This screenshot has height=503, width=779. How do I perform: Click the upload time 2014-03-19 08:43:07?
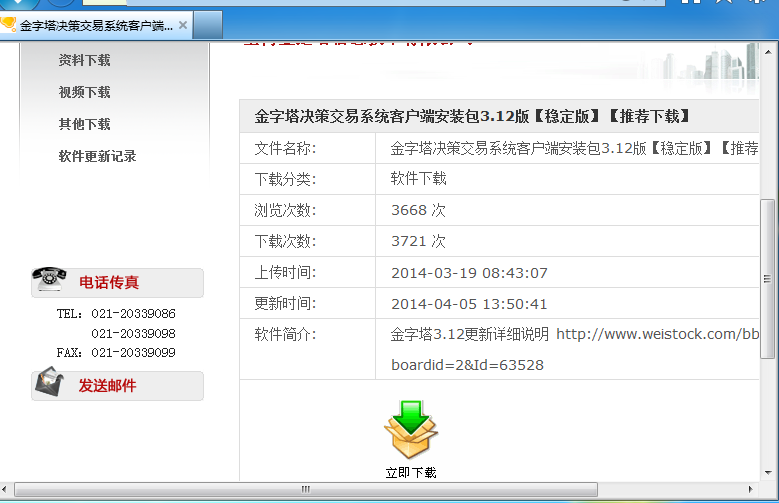pos(469,273)
